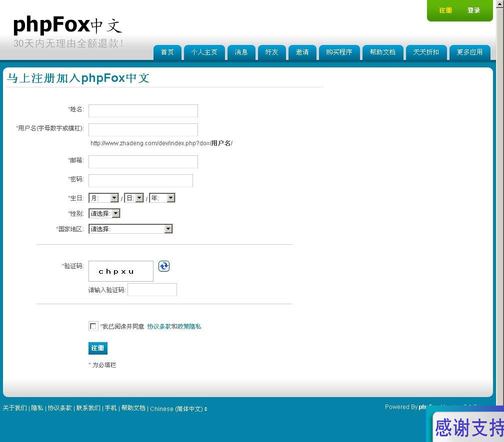Click the footer 帮助文档 link
504x442 pixels.
tap(133, 408)
